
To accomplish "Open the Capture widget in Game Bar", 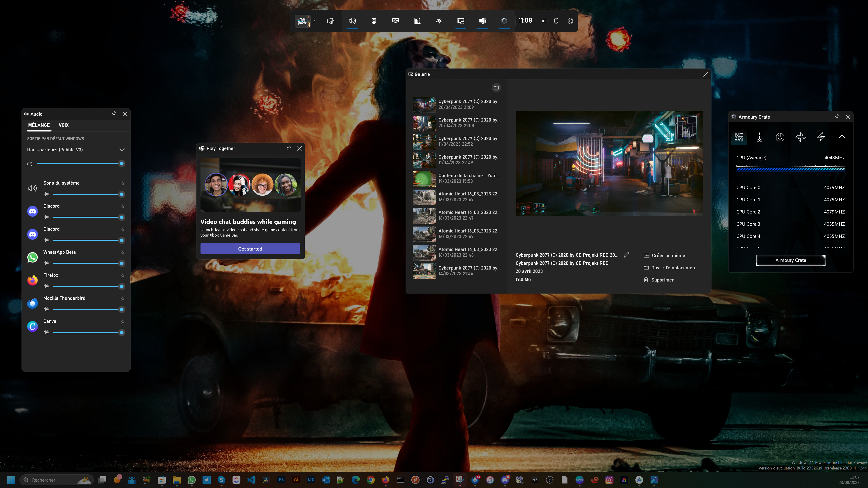I will [374, 21].
